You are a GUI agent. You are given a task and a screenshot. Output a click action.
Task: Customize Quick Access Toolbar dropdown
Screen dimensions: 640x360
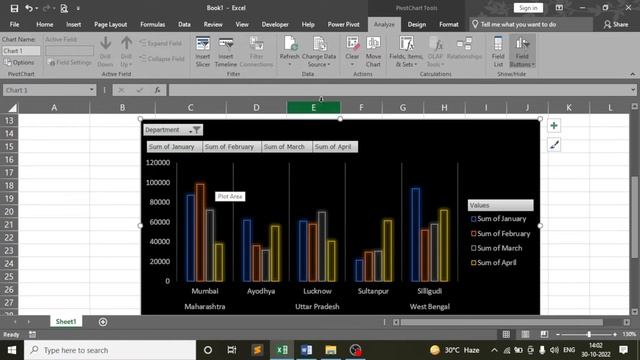coord(78,8)
